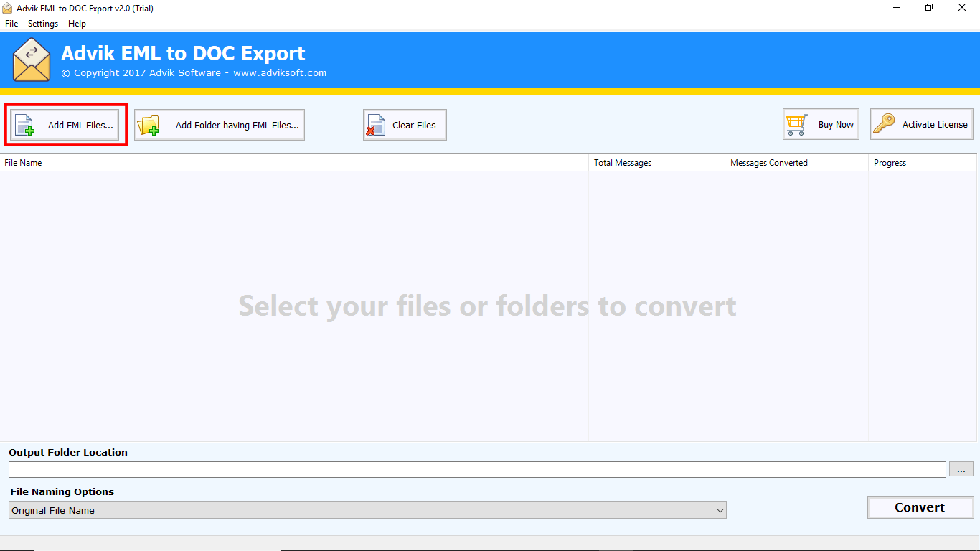
Task: Start conversion with the Convert button
Action: [920, 507]
